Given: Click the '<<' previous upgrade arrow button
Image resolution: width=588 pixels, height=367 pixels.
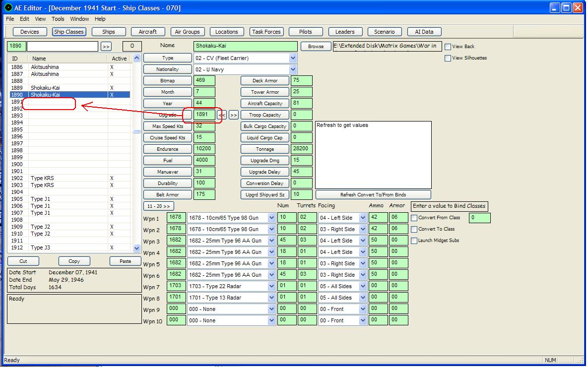Looking at the screenshot, I should click(x=222, y=115).
